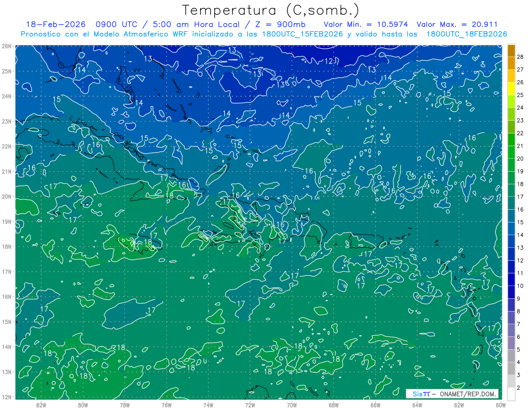
Task: Click the 62W longitude axis label
Action: click(459, 405)
